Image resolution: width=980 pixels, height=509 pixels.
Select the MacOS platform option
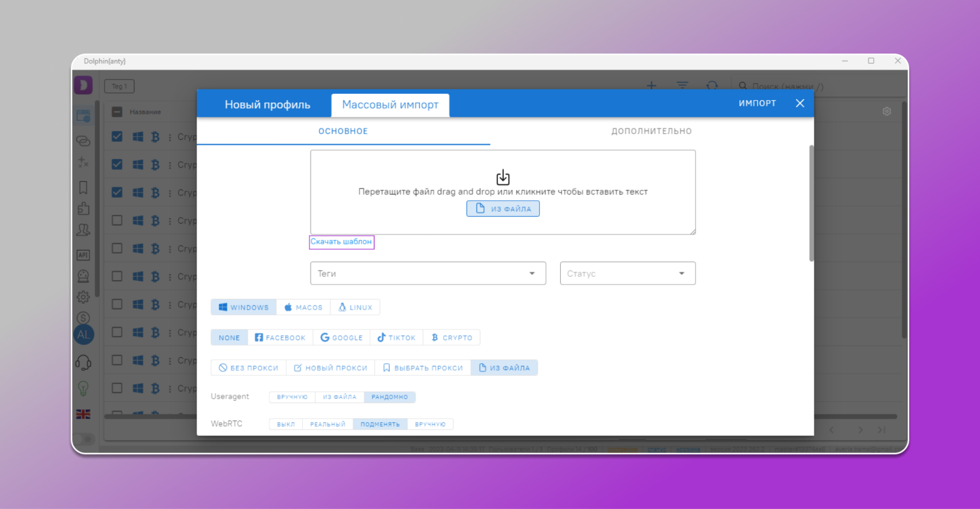pos(303,307)
